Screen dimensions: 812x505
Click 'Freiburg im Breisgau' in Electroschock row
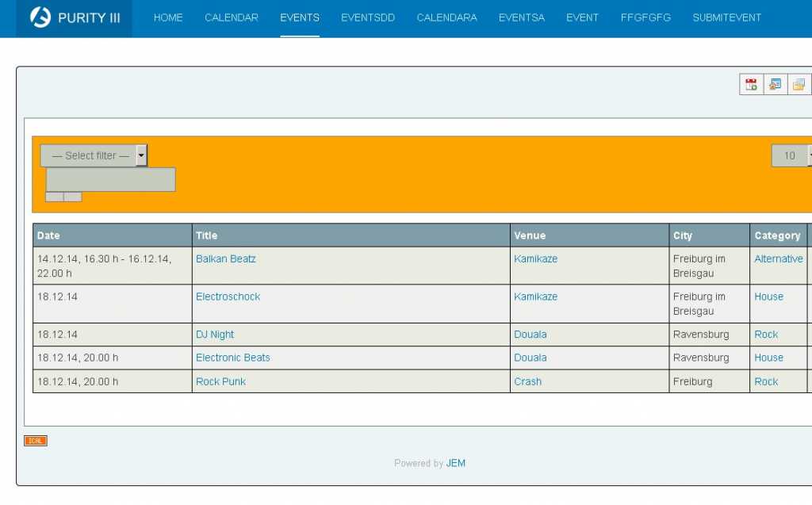[699, 304]
